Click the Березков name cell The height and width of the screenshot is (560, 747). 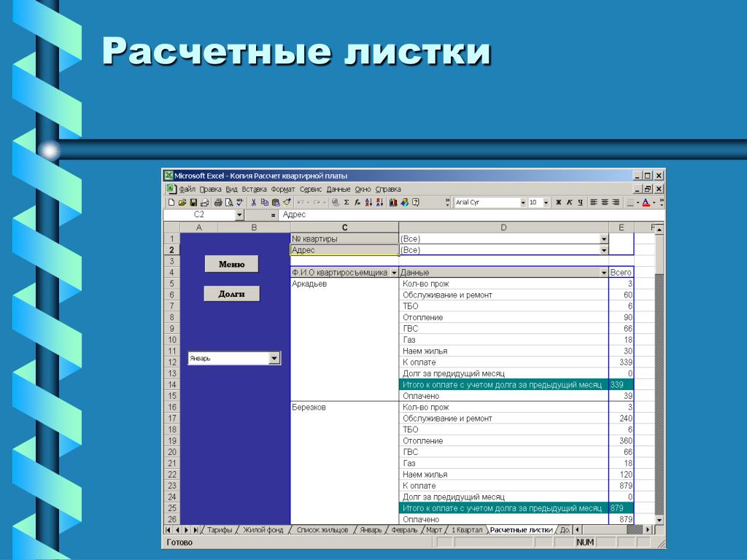[x=344, y=407]
